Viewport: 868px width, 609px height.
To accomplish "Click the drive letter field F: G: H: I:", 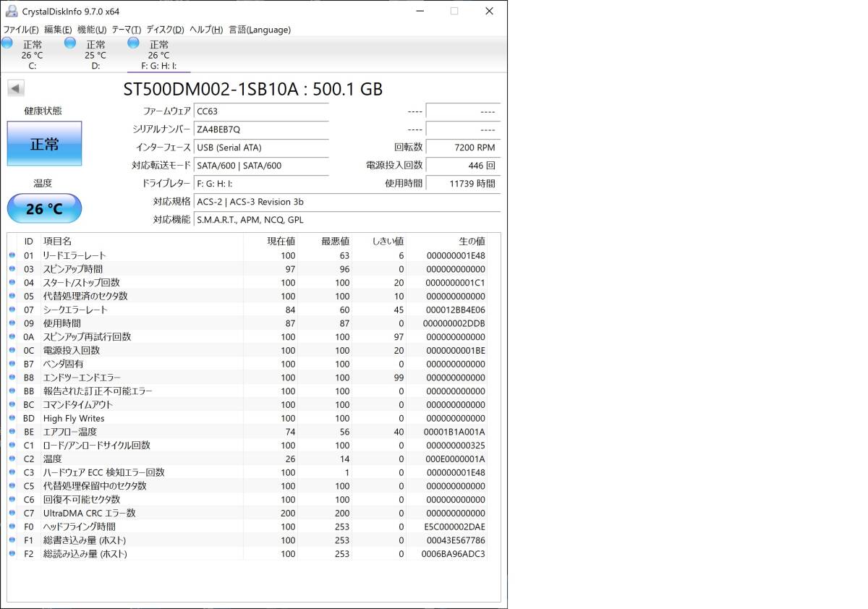I will pyautogui.click(x=261, y=184).
